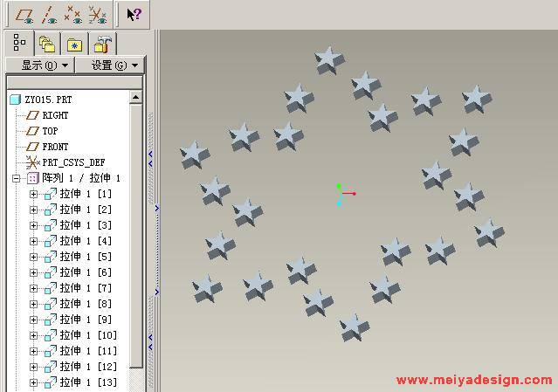Click the RIGHT plane icon
The image size is (558, 392).
[32, 115]
